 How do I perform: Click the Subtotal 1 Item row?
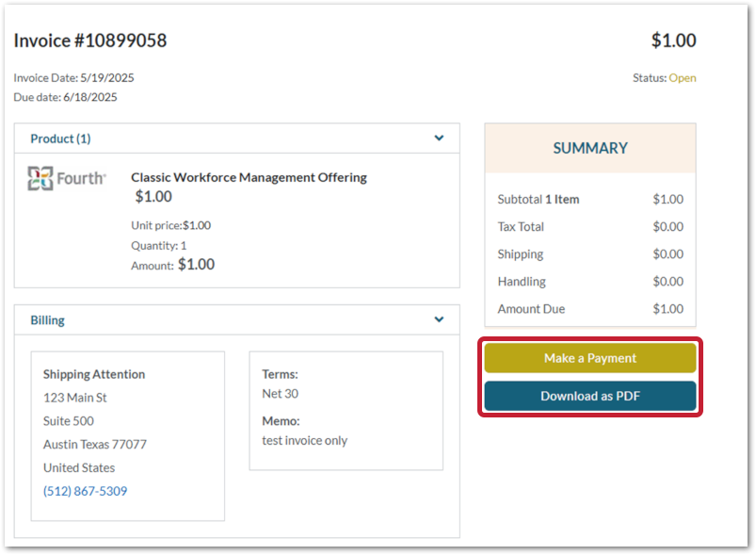pyautogui.click(x=589, y=199)
